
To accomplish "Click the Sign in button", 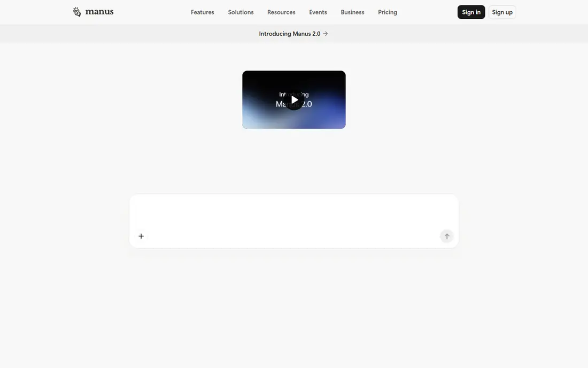I will [471, 12].
